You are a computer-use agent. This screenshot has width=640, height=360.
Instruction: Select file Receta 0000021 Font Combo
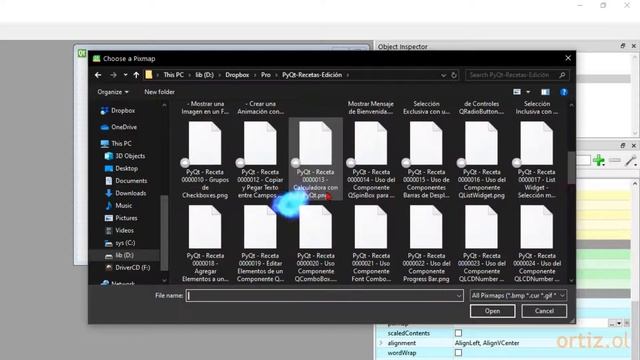pos(371,244)
